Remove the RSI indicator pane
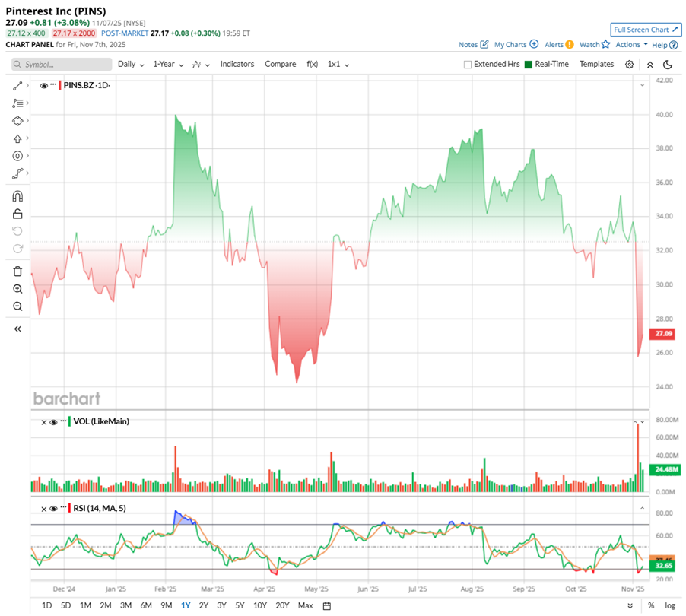686x616 pixels. pyautogui.click(x=44, y=509)
